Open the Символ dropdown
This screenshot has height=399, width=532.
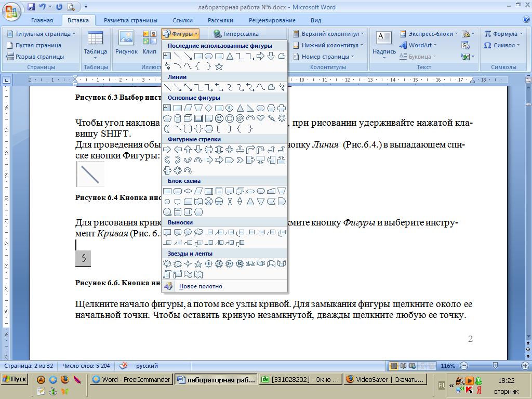coord(502,45)
